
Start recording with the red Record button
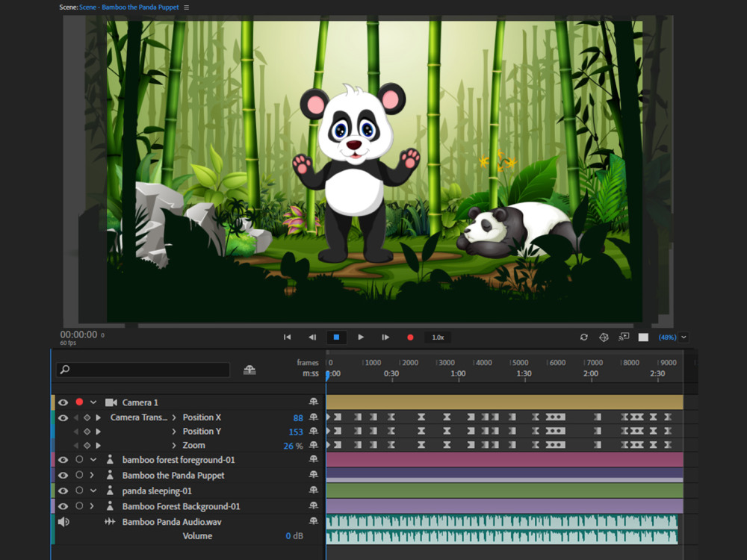410,337
